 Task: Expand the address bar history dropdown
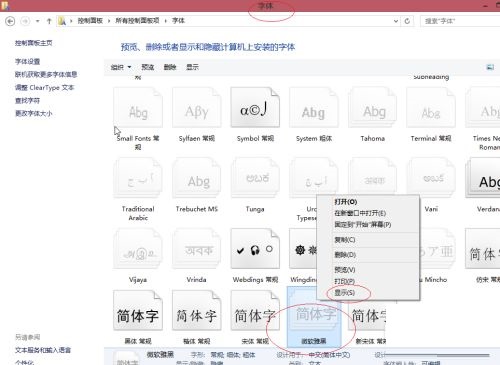pyautogui.click(x=396, y=21)
